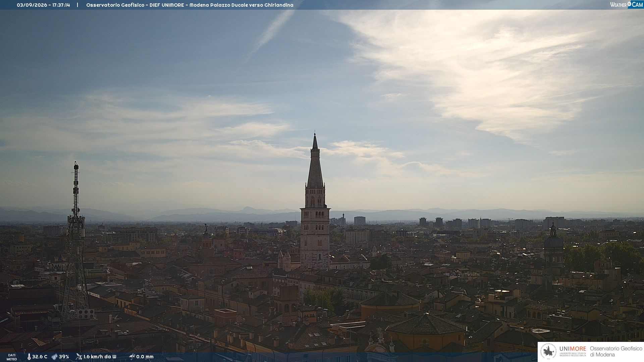Image resolution: width=644 pixels, height=362 pixels.
Task: Click the thermometer temperature icon
Action: (x=29, y=357)
